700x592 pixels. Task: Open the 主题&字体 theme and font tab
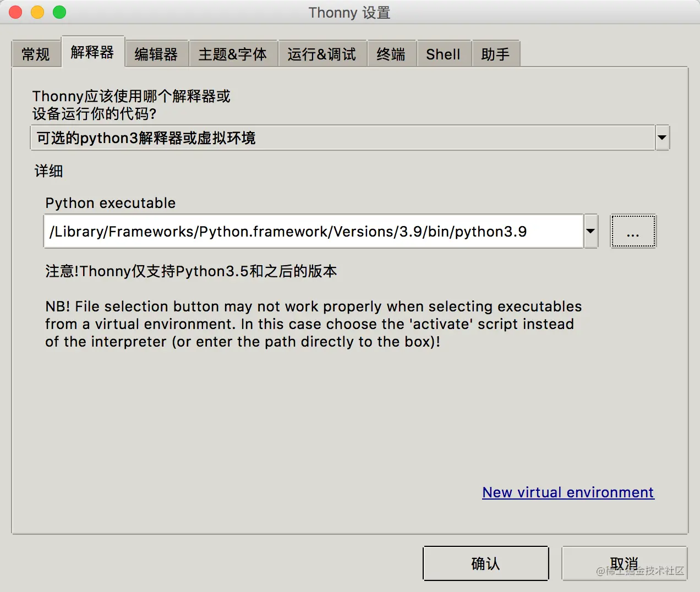pos(233,54)
